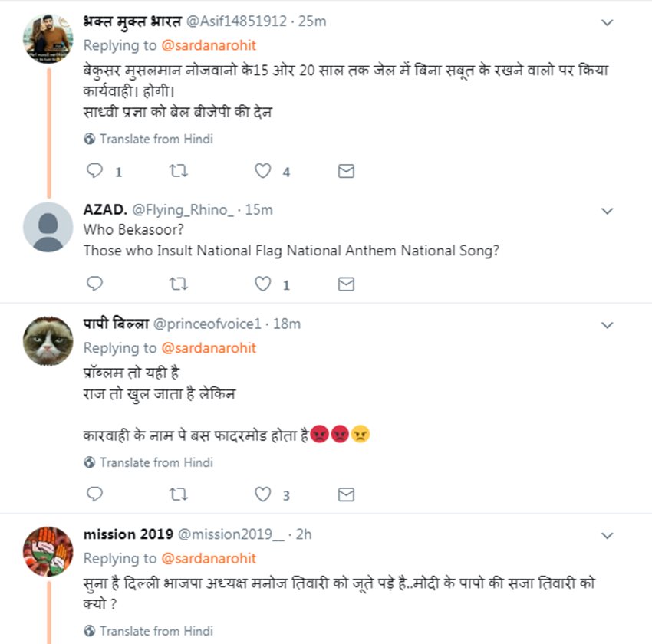Like the princeofvoice1 tweet with 3 likes
This screenshot has width=652, height=644.
point(263,495)
